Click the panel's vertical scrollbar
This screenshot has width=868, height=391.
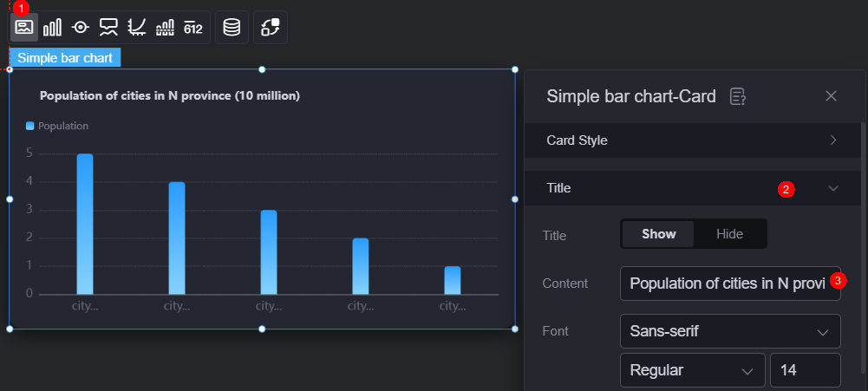(x=864, y=248)
